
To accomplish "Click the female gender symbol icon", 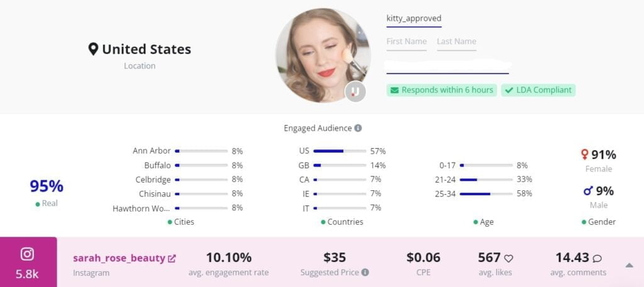I will tap(584, 154).
